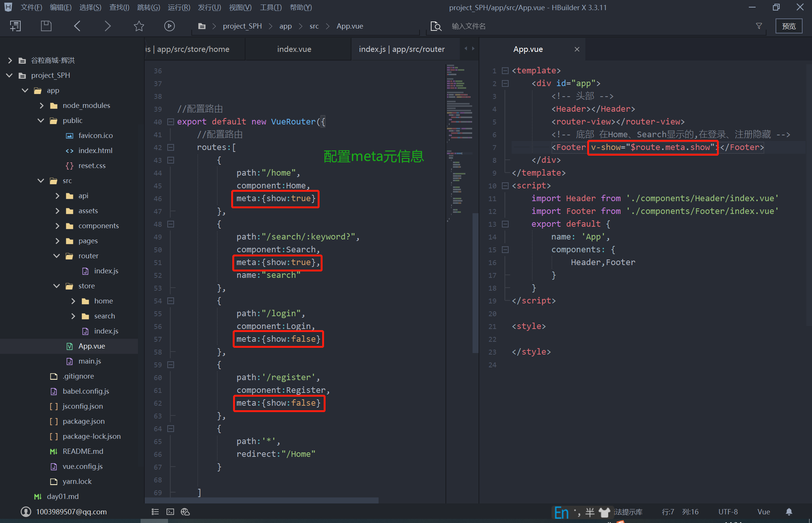Open reset.css in the file tree
The height and width of the screenshot is (523, 812).
[92, 165]
